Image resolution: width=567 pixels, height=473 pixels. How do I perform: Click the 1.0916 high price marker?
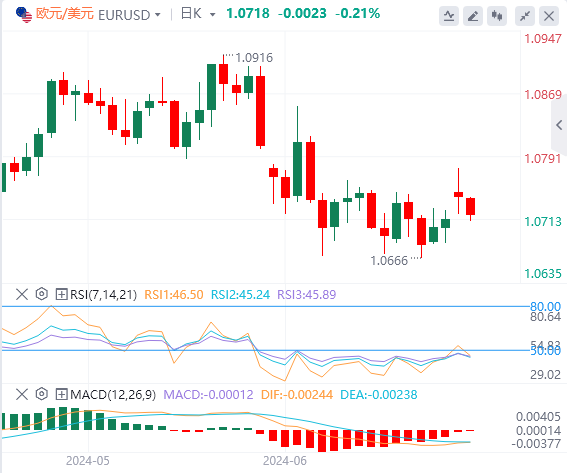point(254,57)
